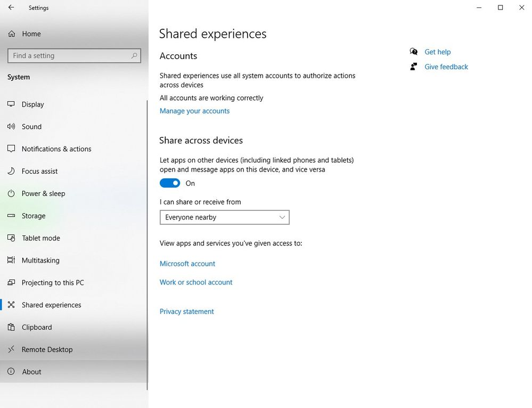Click the Focus assist moon icon
Viewport: 532px width, 408px height.
click(11, 171)
